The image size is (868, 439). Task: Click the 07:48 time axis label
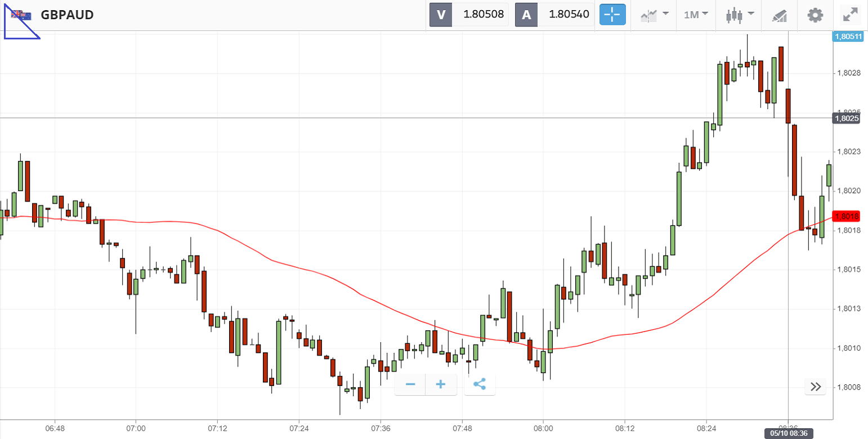coord(462,428)
